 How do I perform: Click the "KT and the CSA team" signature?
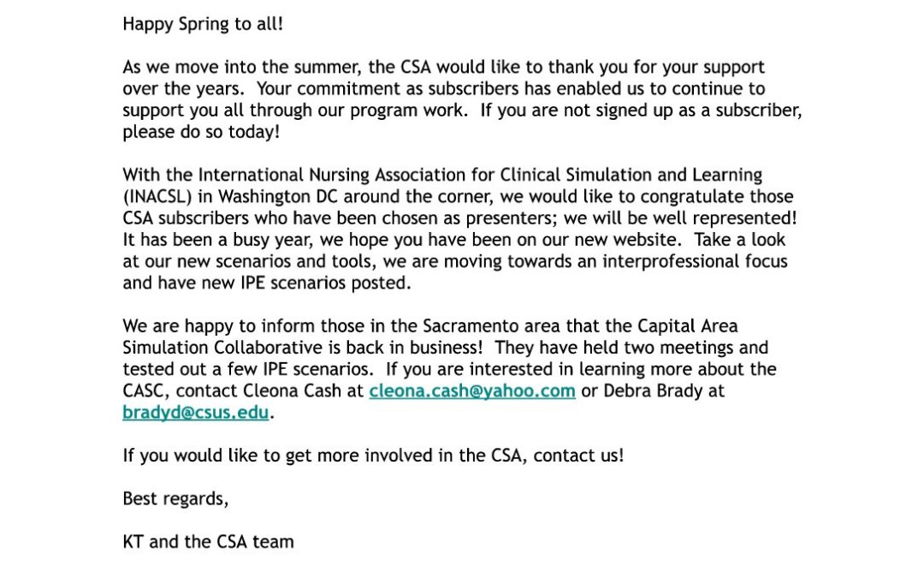coord(208,541)
